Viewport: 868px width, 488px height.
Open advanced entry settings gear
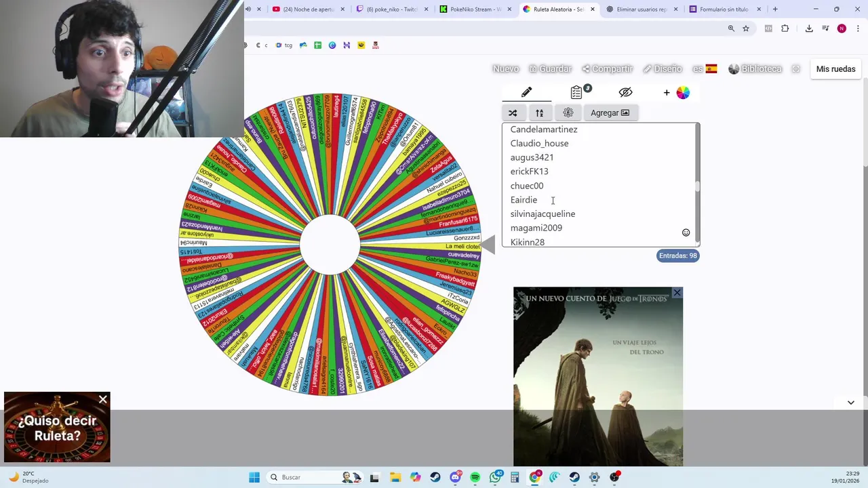[568, 113]
